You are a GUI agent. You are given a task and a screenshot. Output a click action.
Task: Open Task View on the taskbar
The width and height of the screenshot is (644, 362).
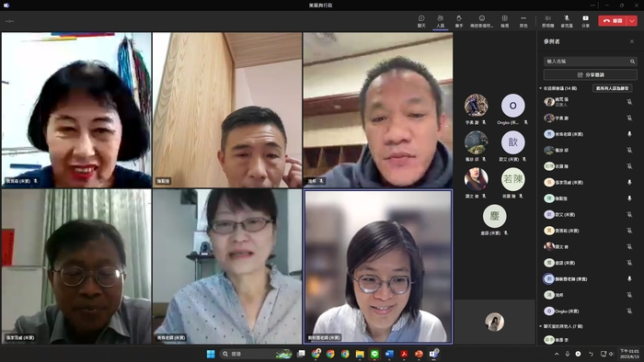pyautogui.click(x=301, y=354)
